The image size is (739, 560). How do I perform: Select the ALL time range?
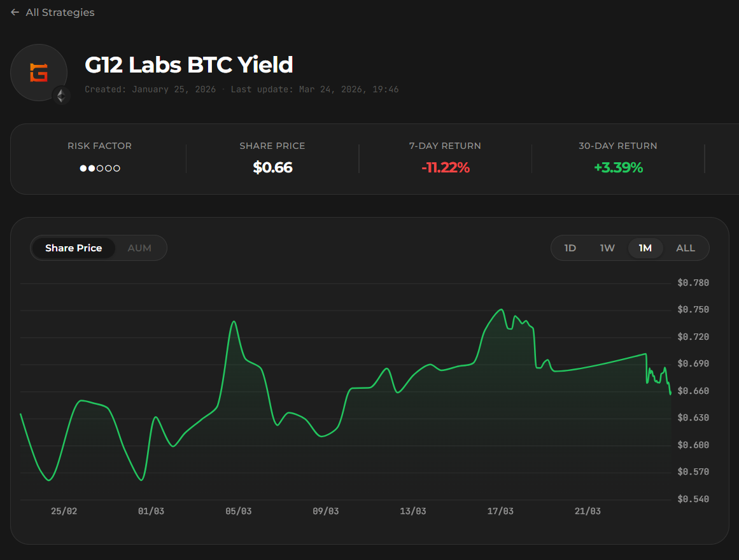686,248
